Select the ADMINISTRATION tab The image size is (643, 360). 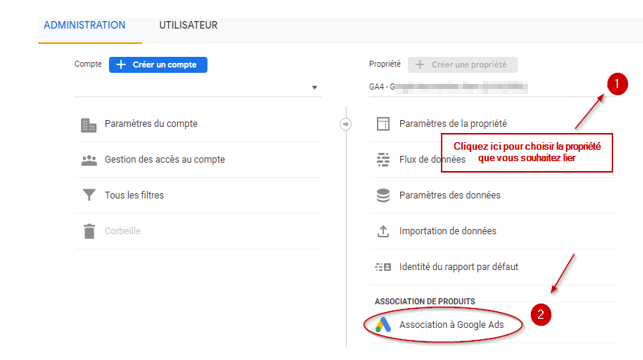click(x=84, y=25)
